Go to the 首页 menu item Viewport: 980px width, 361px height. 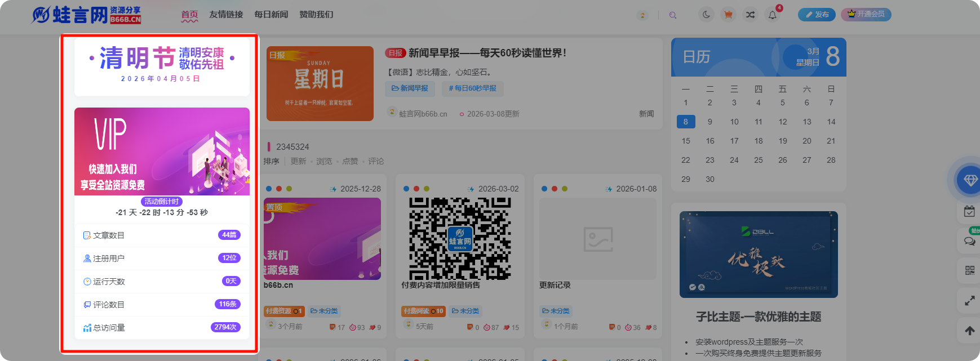tap(189, 15)
